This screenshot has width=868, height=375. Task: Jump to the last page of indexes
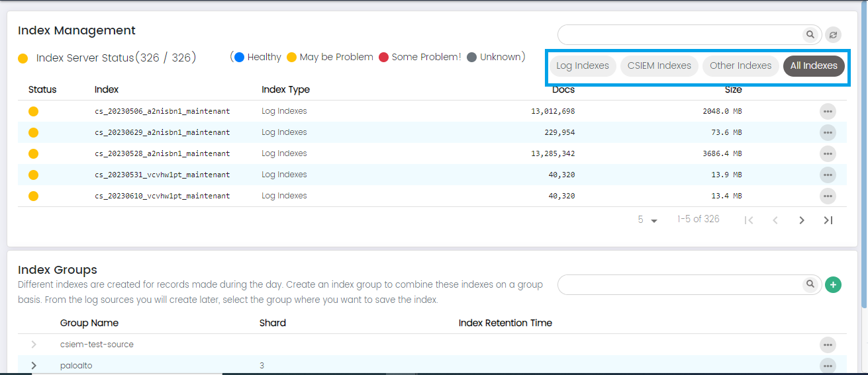(x=828, y=220)
